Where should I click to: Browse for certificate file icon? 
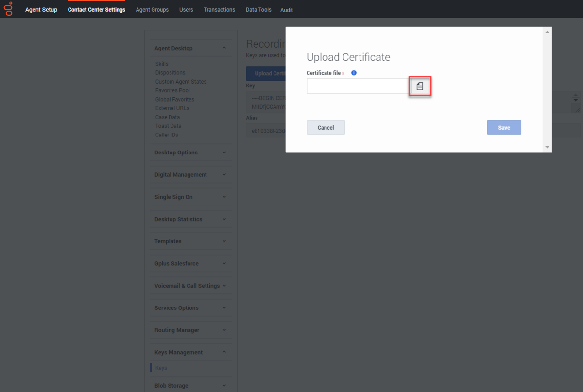point(420,86)
